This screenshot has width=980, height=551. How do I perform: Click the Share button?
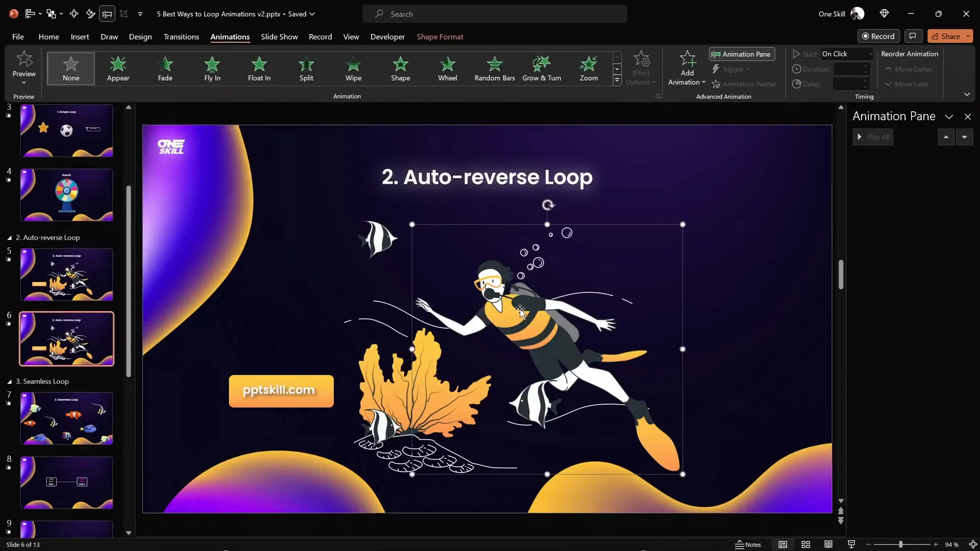(x=946, y=36)
